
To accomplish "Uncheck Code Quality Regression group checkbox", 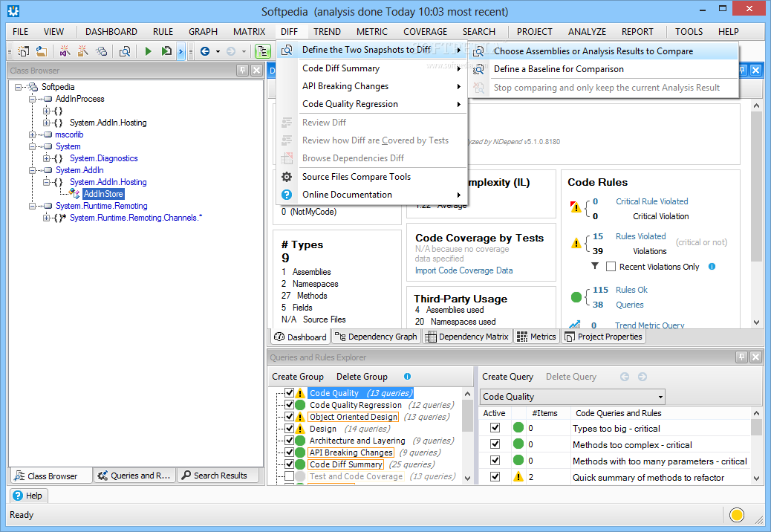I will tap(289, 405).
